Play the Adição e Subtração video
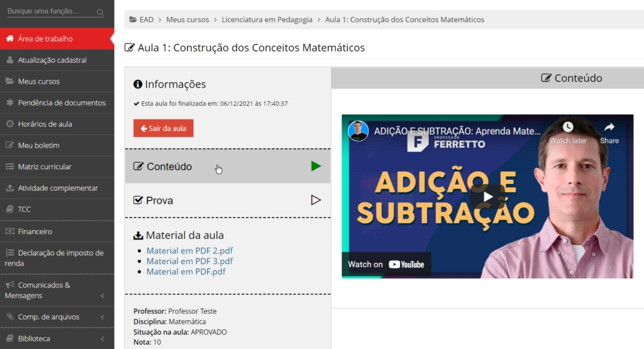644x349 pixels. tap(487, 196)
